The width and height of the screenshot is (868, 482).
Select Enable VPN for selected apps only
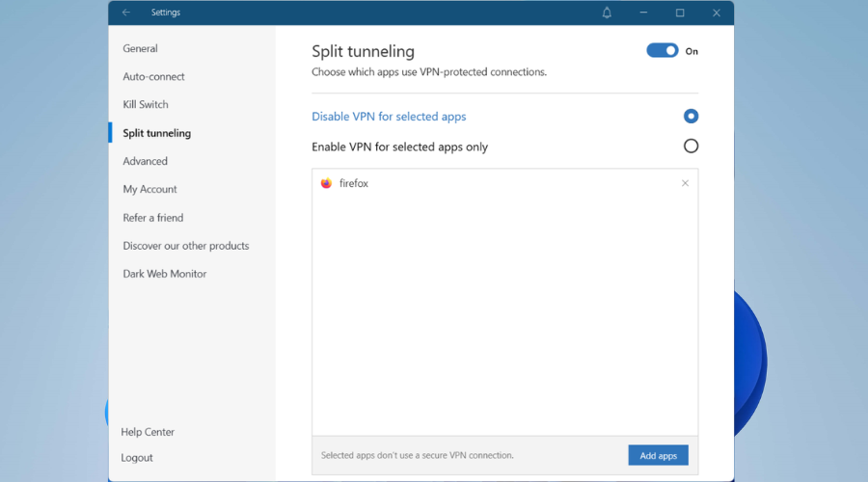pos(691,147)
